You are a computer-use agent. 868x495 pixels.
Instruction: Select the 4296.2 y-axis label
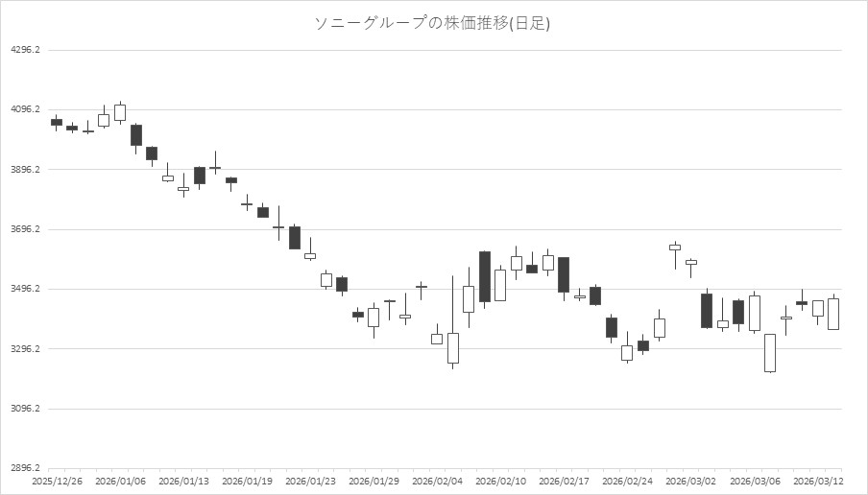pyautogui.click(x=24, y=50)
